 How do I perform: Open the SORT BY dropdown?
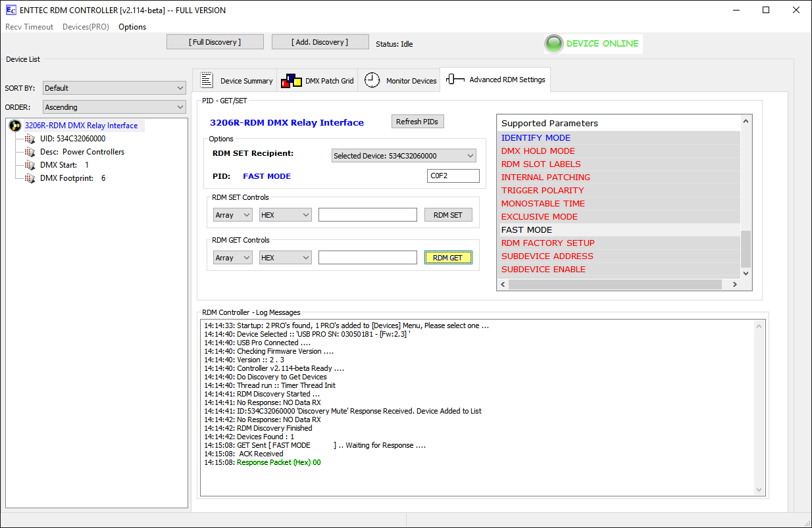click(x=114, y=88)
